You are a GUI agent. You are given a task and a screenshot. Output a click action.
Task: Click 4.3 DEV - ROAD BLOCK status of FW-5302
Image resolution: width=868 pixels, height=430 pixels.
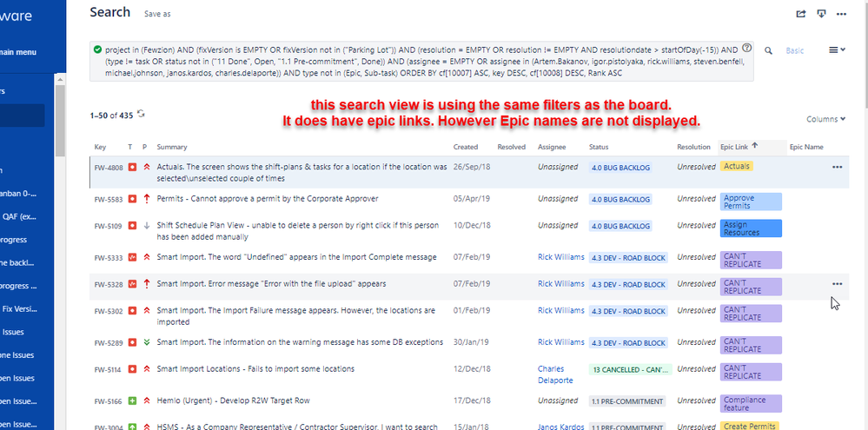[x=628, y=311]
